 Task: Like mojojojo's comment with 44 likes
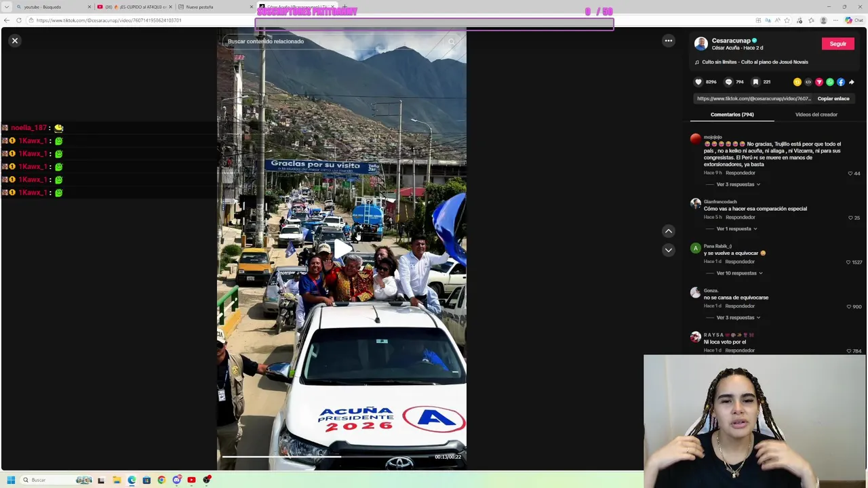click(x=850, y=174)
